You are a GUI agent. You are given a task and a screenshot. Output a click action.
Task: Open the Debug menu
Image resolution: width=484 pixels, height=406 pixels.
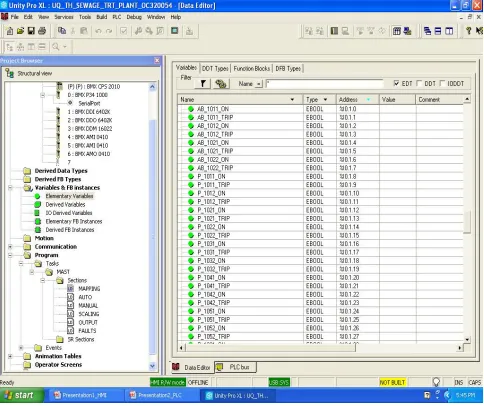click(134, 17)
